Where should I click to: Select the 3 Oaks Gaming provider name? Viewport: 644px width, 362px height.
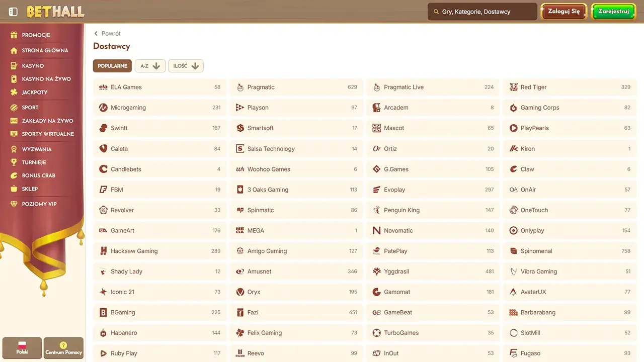268,190
